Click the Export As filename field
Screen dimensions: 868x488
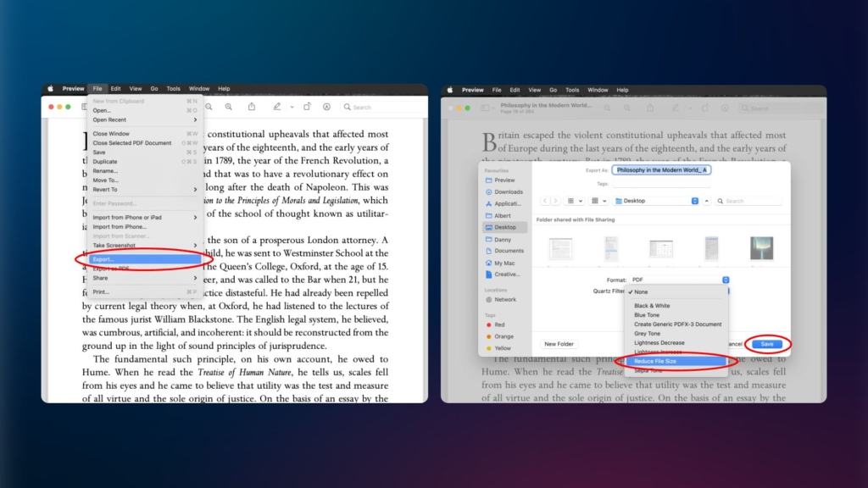pyautogui.click(x=661, y=169)
